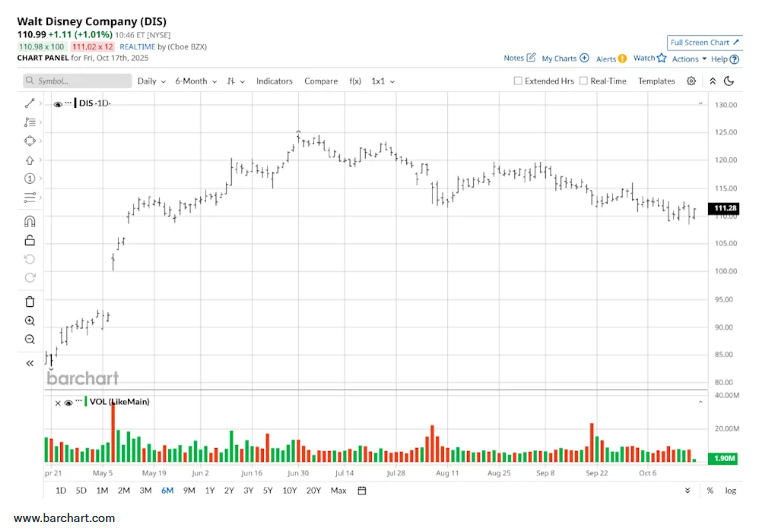Select the horizontal lines tool

30,197
